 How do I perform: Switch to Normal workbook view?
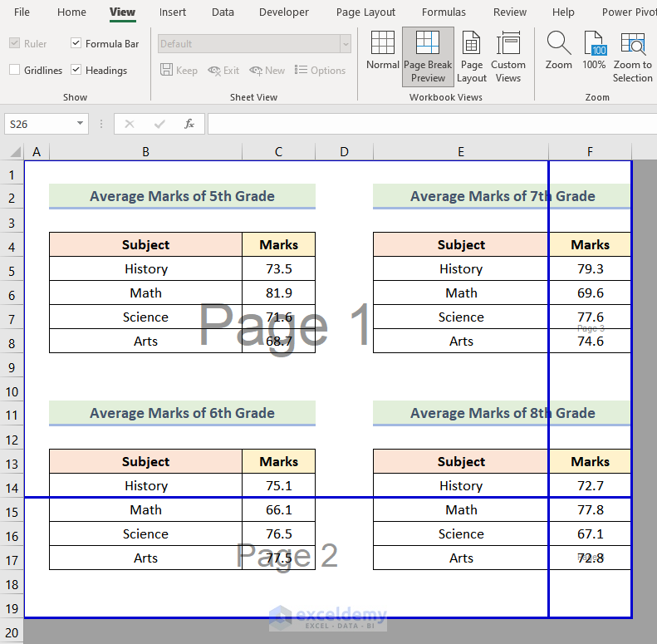pyautogui.click(x=382, y=52)
